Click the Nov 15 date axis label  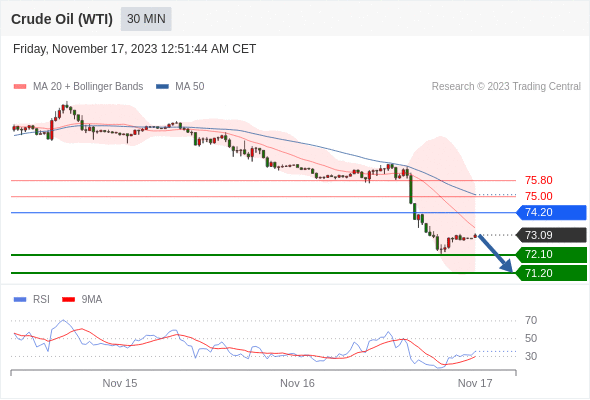click(x=120, y=383)
